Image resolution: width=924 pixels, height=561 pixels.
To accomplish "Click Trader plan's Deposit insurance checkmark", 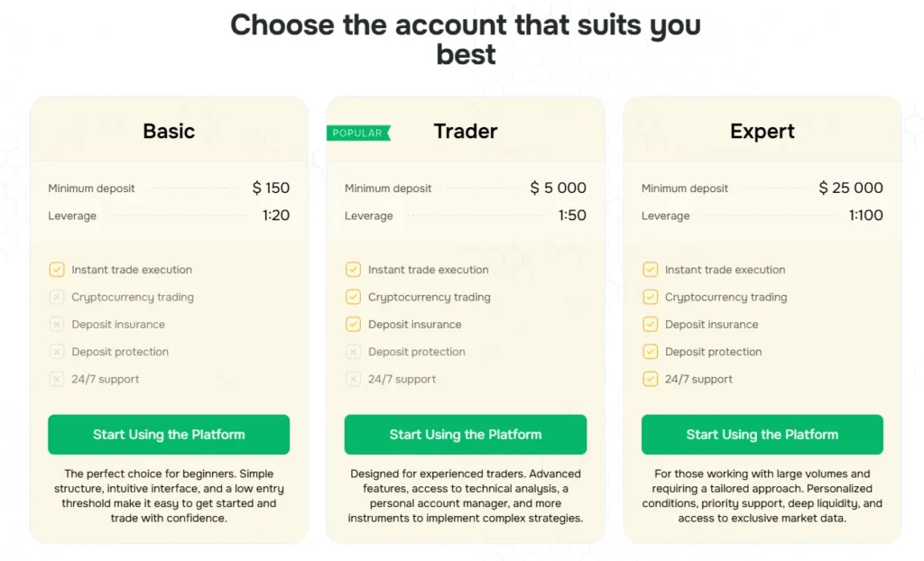I will 354,325.
